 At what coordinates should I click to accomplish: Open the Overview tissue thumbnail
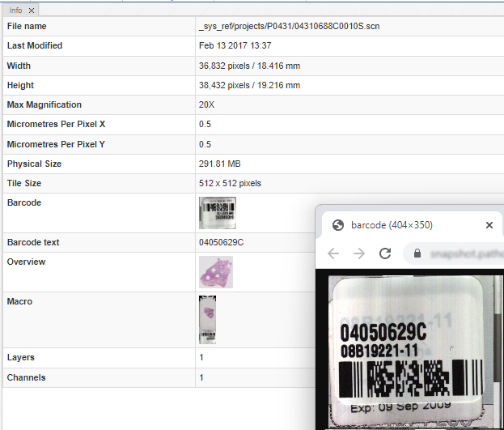(216, 272)
